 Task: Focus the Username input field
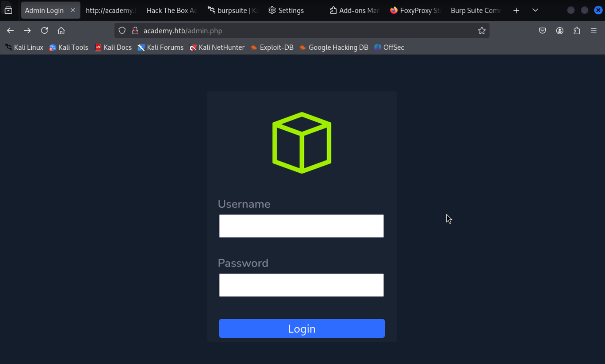[x=301, y=226]
